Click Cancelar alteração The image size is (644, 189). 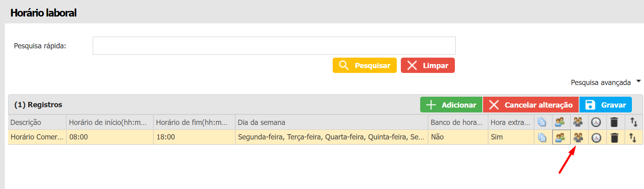click(x=531, y=105)
